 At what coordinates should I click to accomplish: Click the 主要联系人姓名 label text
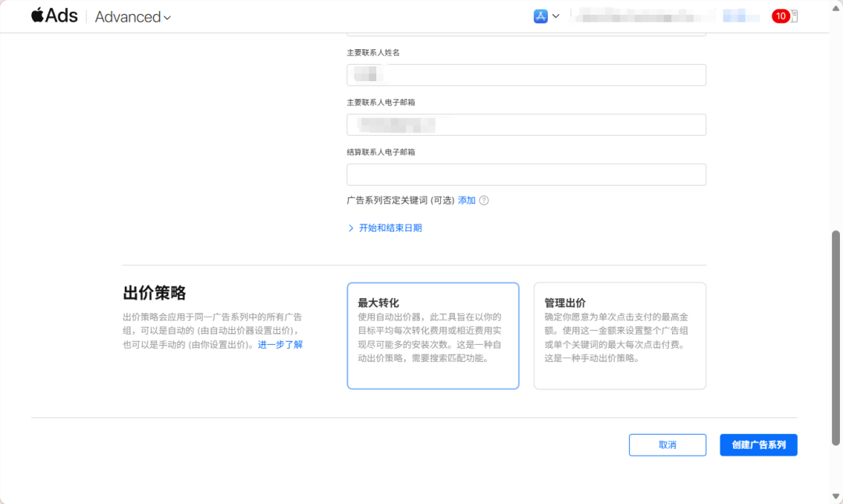click(373, 52)
